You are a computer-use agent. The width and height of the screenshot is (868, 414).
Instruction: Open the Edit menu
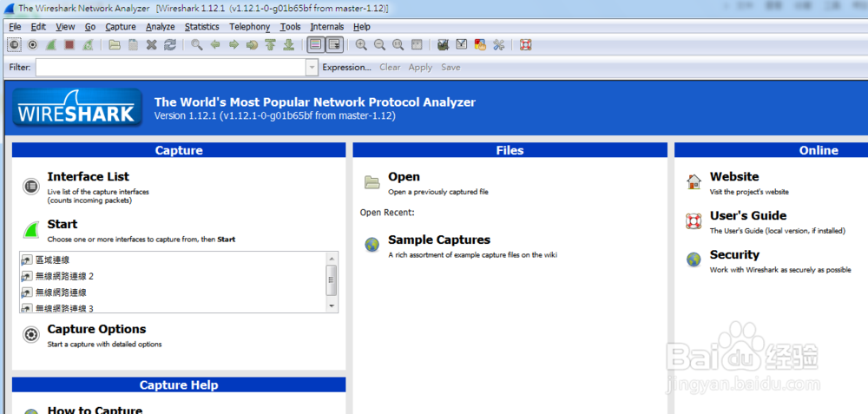pos(38,27)
